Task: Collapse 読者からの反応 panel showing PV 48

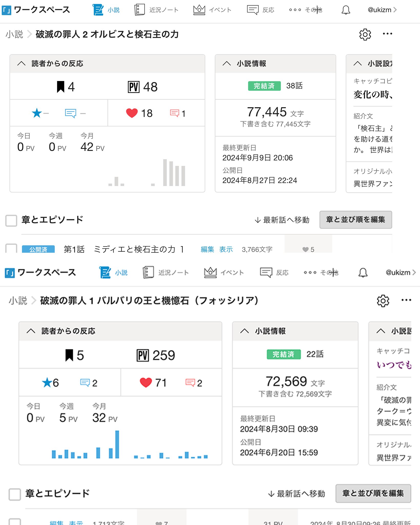Action: coord(22,64)
